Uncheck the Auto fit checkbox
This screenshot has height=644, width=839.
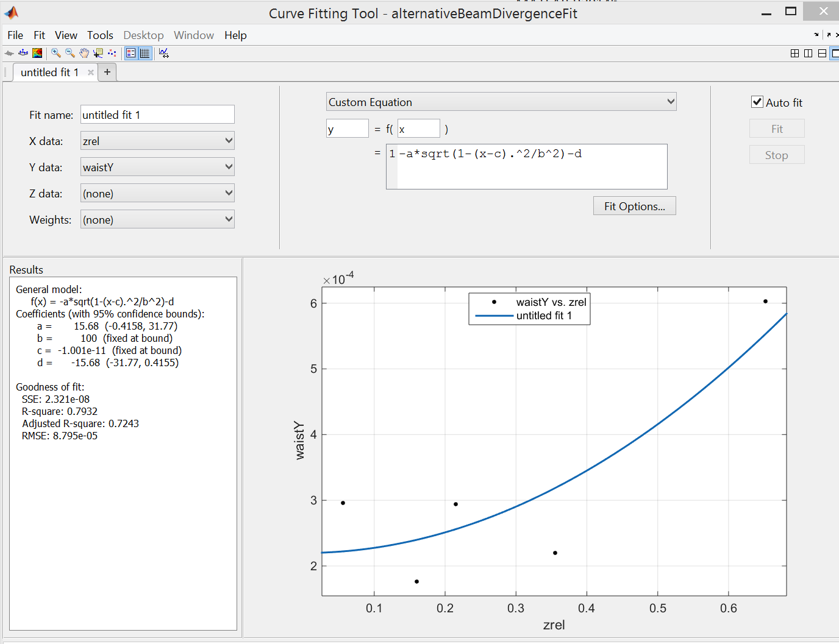757,102
